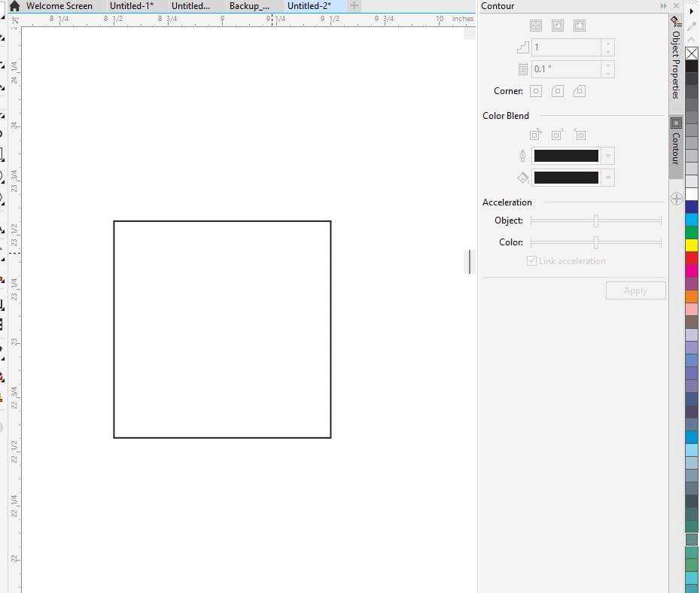Pick the black swatch from the color palette
Image resolution: width=700 pixels, height=593 pixels.
692,66
